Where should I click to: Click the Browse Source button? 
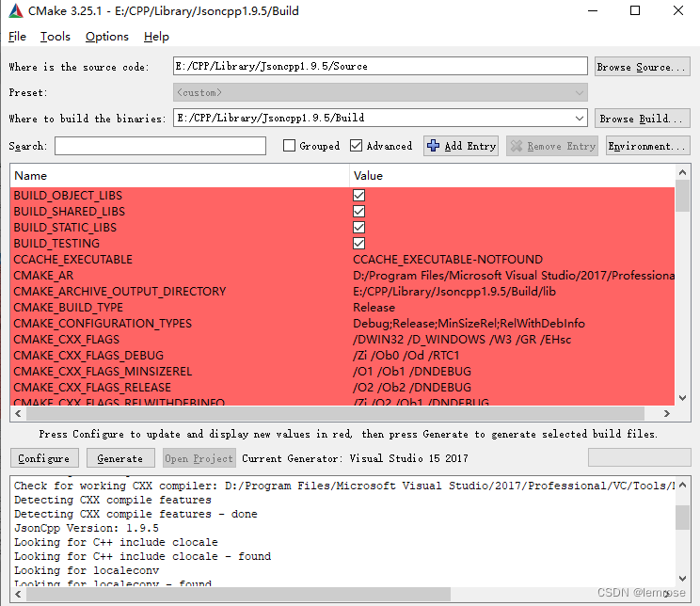642,67
